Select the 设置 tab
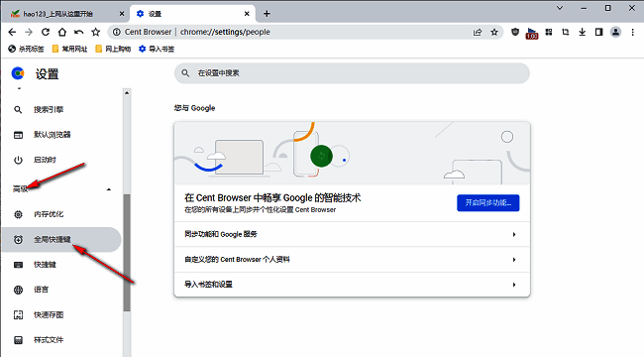The width and height of the screenshot is (644, 357). (x=192, y=14)
